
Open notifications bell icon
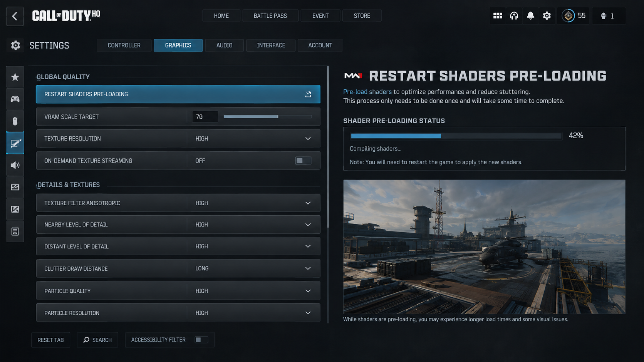point(530,16)
